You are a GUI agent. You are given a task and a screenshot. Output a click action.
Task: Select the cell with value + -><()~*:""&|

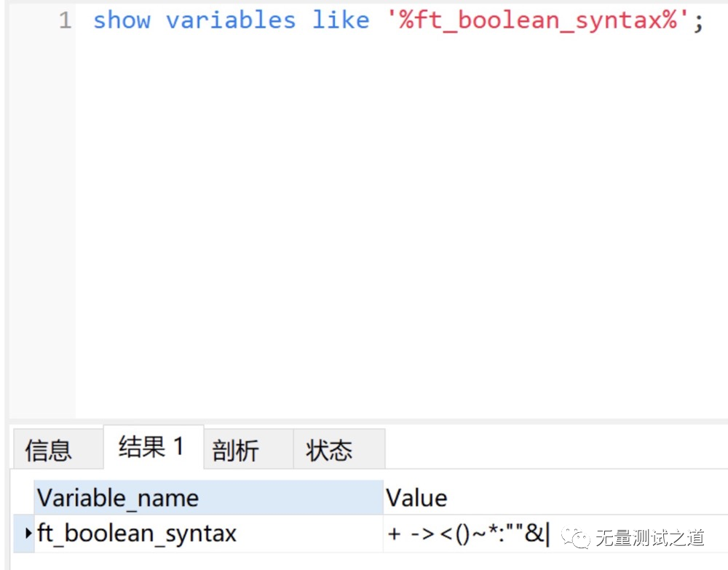click(466, 534)
